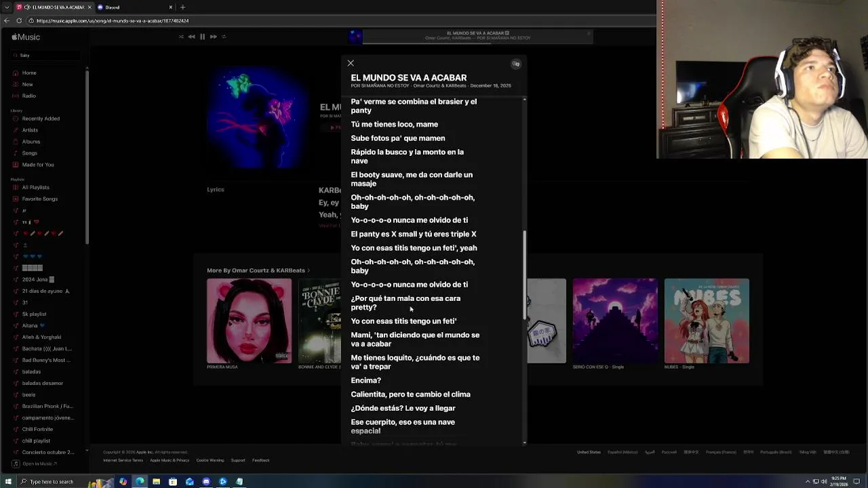Open the New section

[27, 84]
